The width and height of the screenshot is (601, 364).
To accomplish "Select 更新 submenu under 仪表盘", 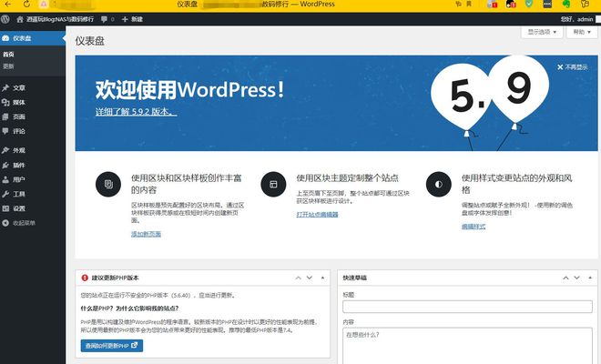I will pyautogui.click(x=8, y=66).
